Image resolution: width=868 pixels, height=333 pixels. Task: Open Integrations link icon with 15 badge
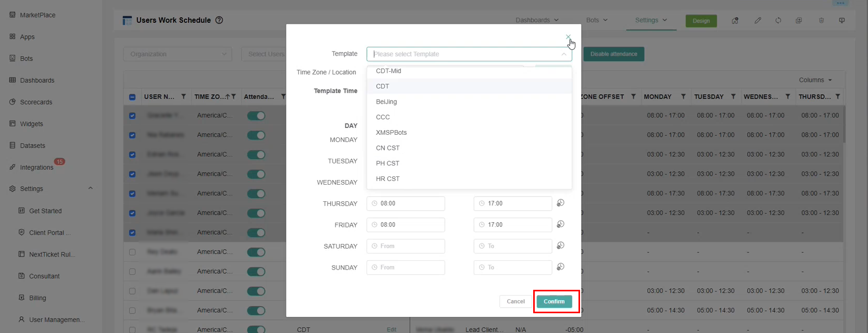(x=12, y=167)
